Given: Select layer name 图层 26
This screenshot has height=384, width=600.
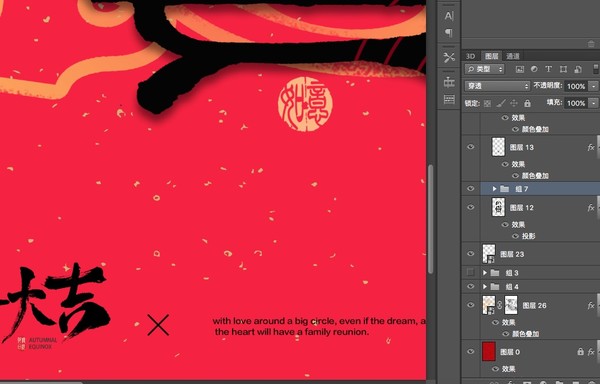Looking at the screenshot, I should 534,305.
